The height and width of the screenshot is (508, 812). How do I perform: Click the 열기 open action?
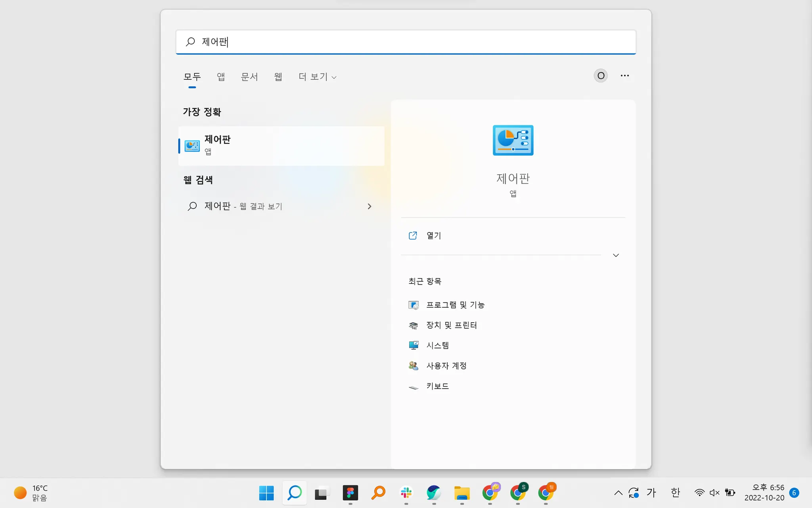[x=433, y=235]
